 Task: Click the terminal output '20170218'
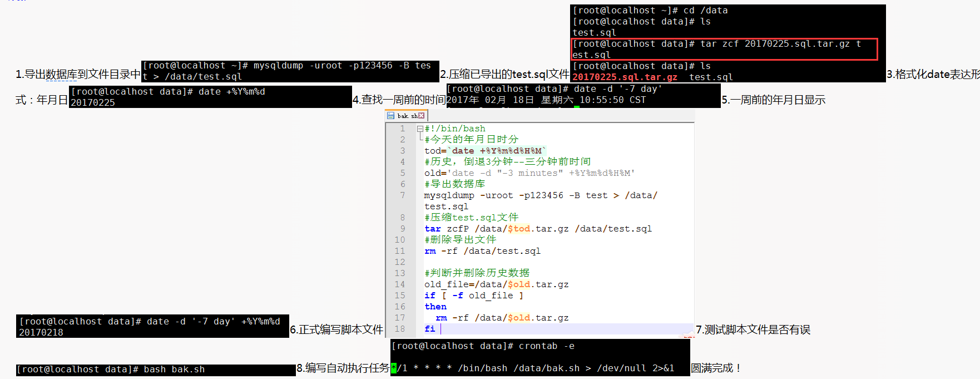click(41, 333)
